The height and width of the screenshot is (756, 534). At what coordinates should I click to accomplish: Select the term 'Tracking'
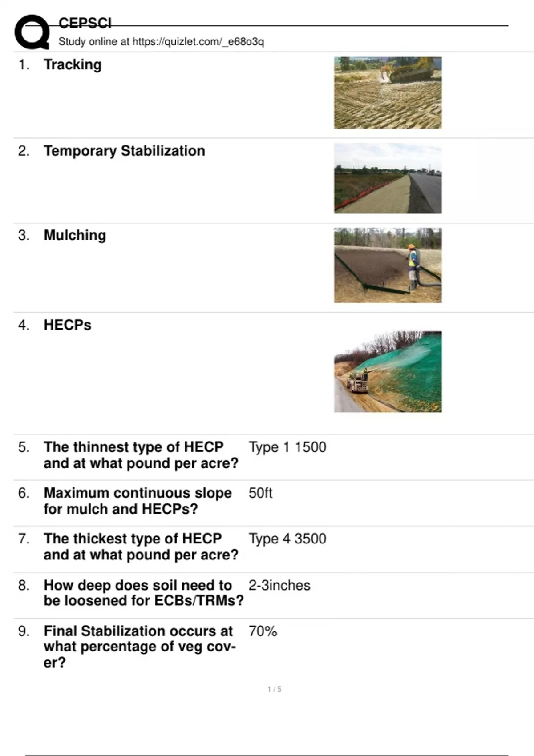[x=73, y=64]
